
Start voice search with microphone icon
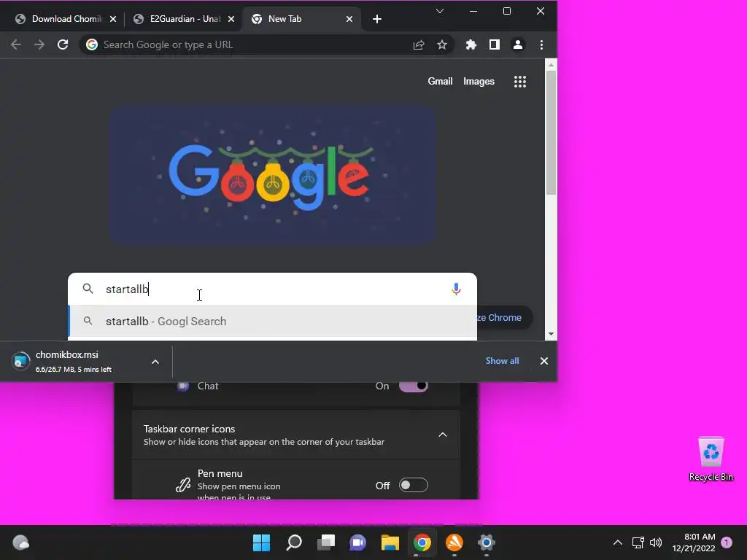point(456,289)
